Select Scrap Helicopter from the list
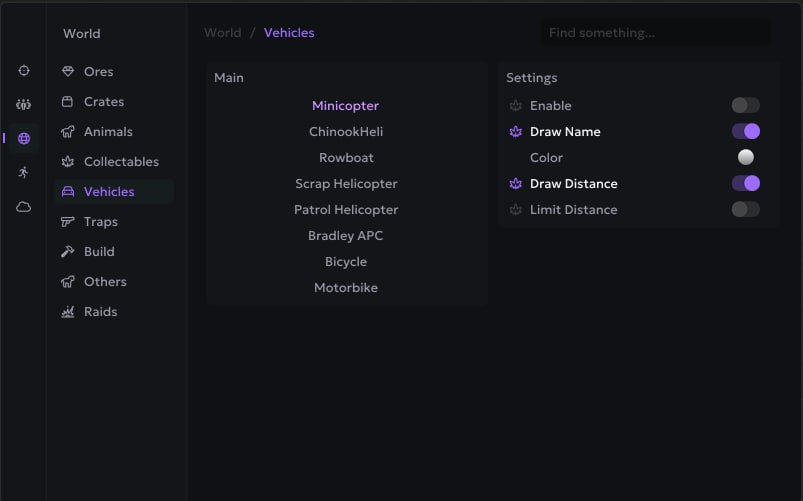This screenshot has height=501, width=803. click(346, 184)
